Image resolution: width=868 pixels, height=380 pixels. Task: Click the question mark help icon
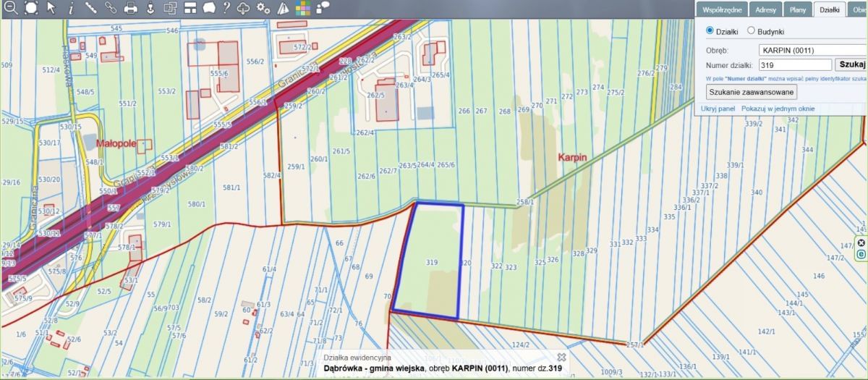coord(226,9)
